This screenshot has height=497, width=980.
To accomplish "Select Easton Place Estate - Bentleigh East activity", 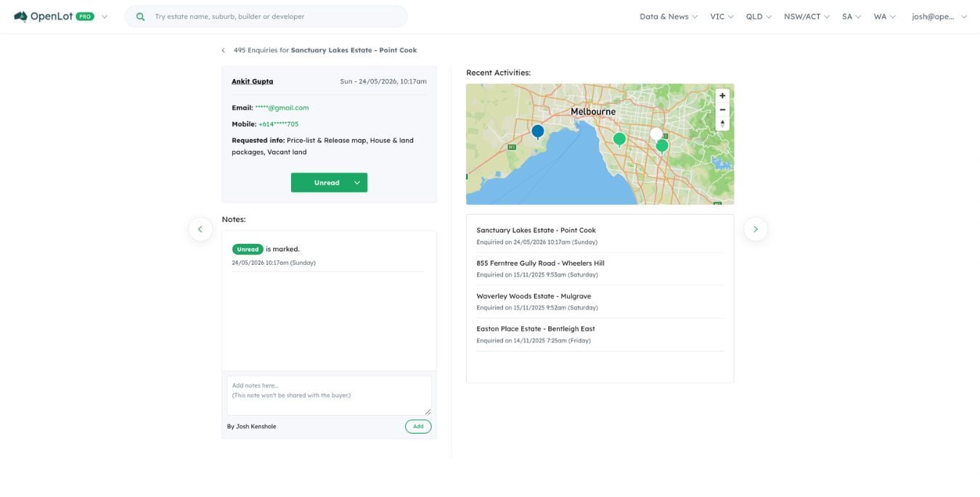I will pyautogui.click(x=600, y=334).
